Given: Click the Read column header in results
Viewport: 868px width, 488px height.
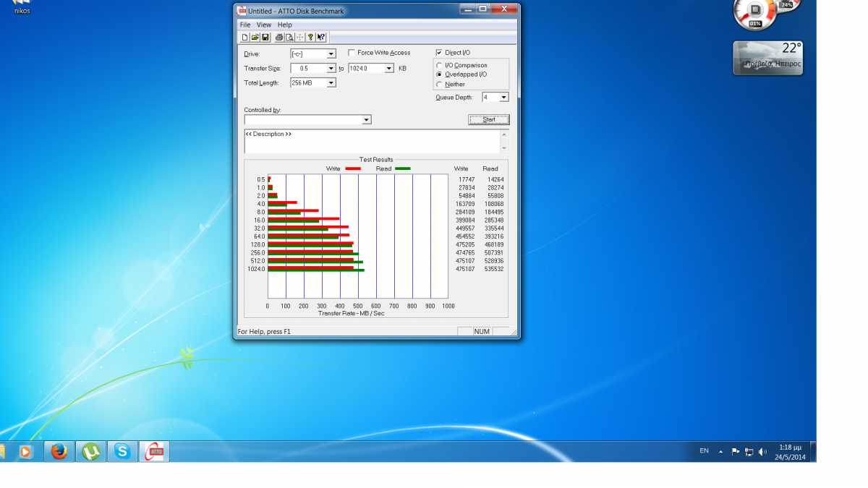Looking at the screenshot, I should click(490, 168).
